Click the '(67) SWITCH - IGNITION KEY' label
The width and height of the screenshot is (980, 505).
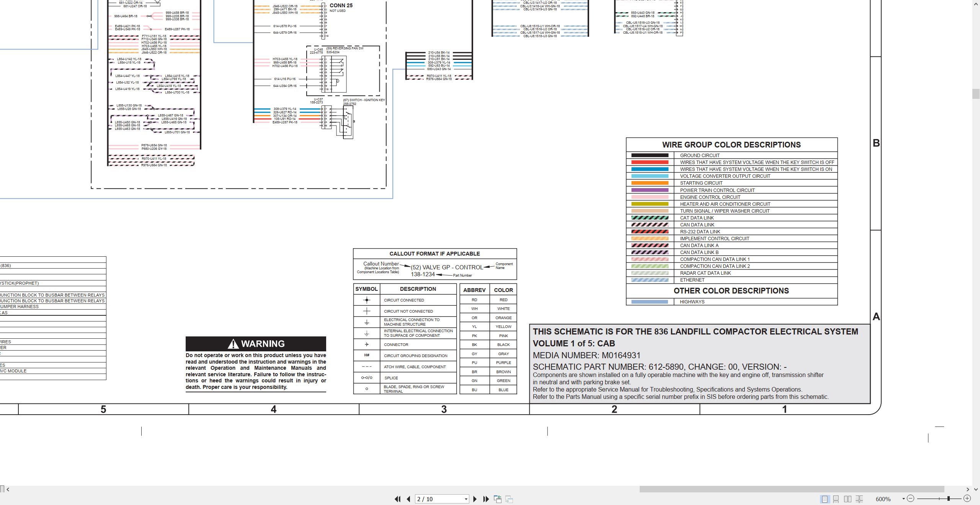pyautogui.click(x=364, y=100)
